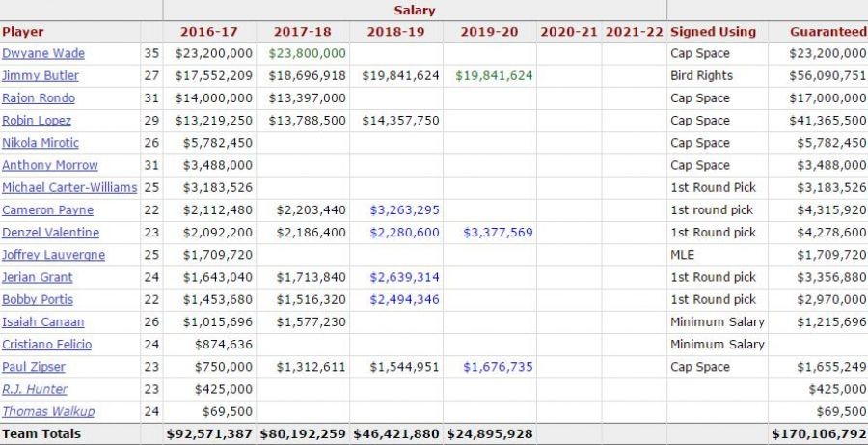This screenshot has height=445, width=868.
Task: Open Rajon Rondo player page
Action: 39,97
